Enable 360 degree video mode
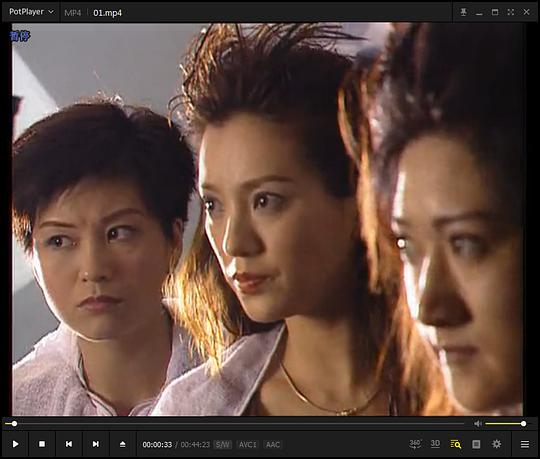This screenshot has height=459, width=540. pyautogui.click(x=415, y=444)
